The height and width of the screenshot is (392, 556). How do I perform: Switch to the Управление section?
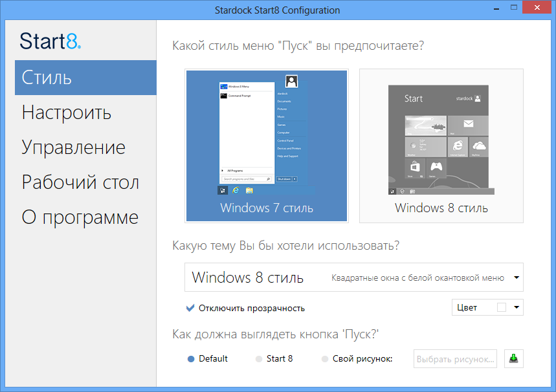click(74, 147)
